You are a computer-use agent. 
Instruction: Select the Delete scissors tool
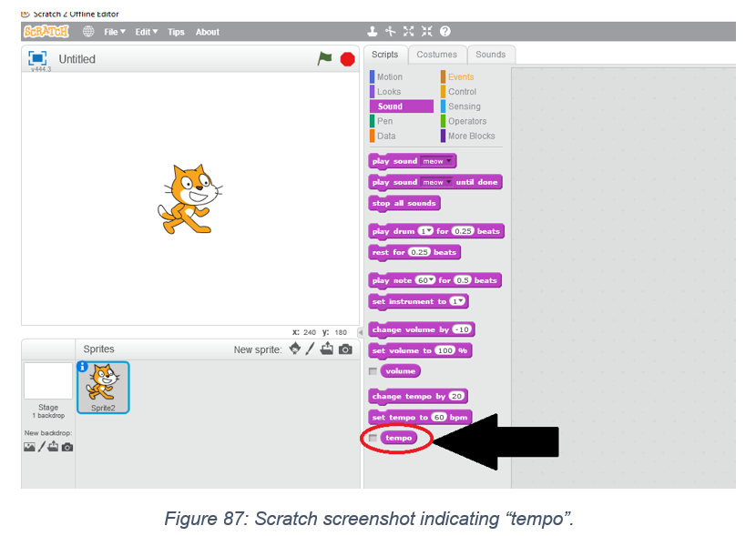click(x=390, y=32)
